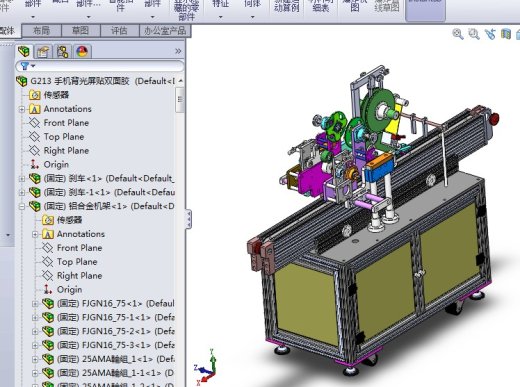Expand the top-level Annotations node
Screen dimensions: 520x387
coord(22,109)
